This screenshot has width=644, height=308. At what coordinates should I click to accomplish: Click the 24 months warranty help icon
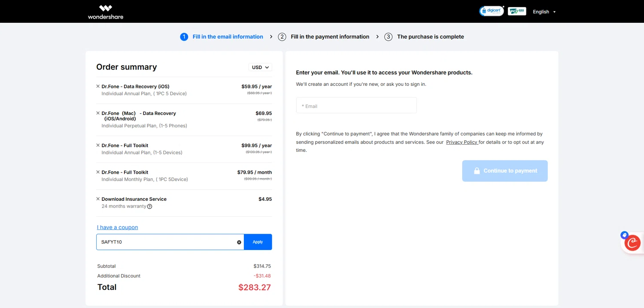[x=149, y=206]
